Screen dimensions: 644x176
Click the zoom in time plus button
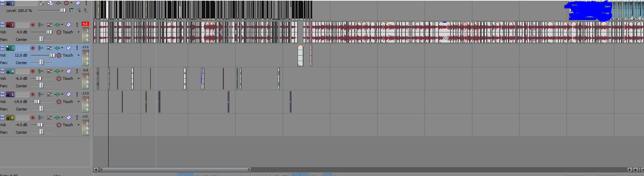[x=635, y=170]
